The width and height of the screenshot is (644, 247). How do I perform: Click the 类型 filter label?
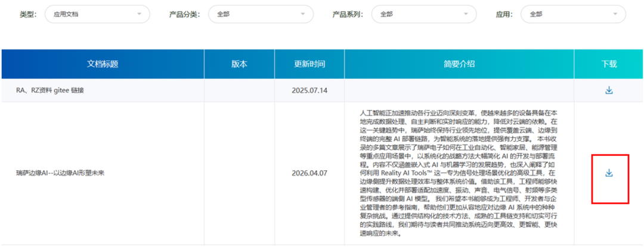(28, 14)
